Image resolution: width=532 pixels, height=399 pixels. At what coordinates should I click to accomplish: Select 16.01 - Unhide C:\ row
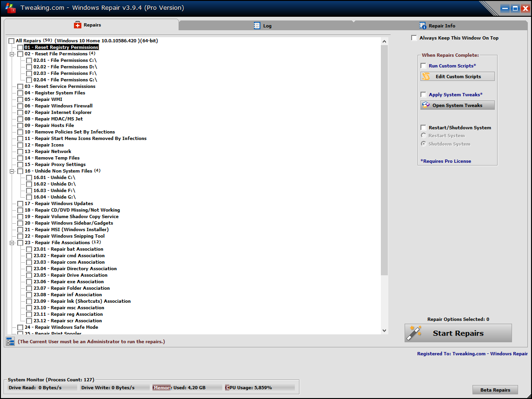point(54,178)
